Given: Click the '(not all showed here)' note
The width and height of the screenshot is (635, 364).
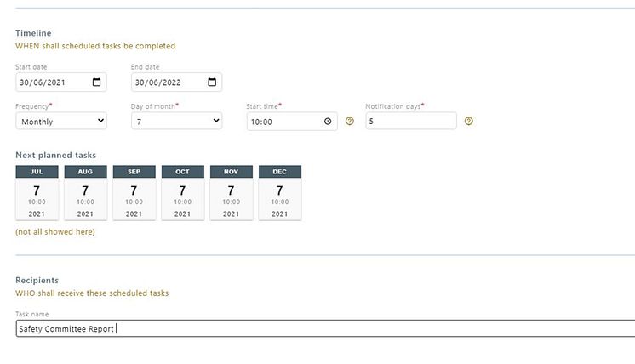Looking at the screenshot, I should 55,231.
